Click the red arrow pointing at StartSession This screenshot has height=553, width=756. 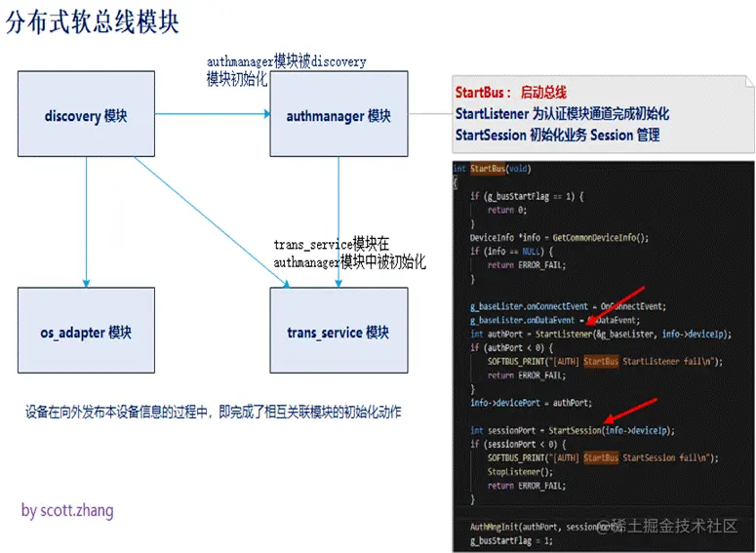point(630,411)
